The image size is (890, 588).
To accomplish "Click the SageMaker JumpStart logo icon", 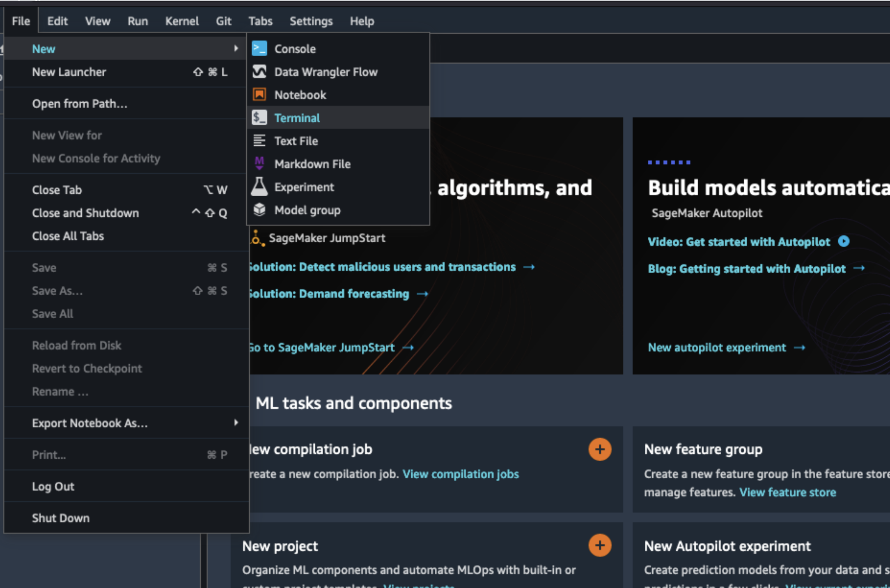I will pyautogui.click(x=257, y=238).
